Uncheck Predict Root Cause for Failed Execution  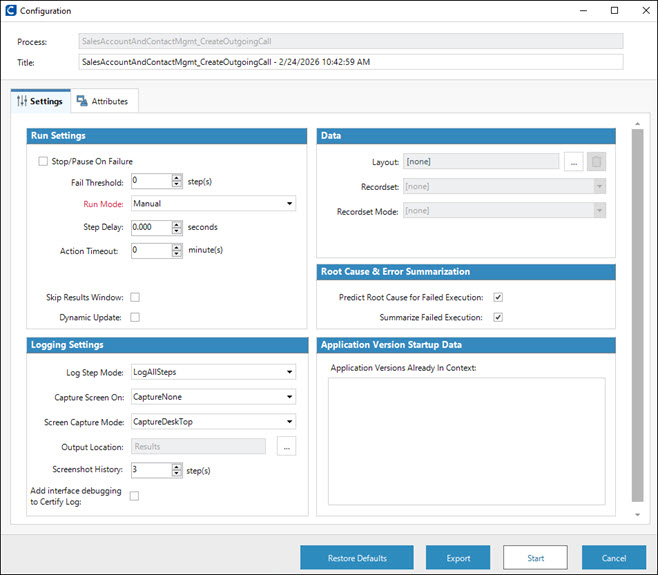tap(498, 297)
